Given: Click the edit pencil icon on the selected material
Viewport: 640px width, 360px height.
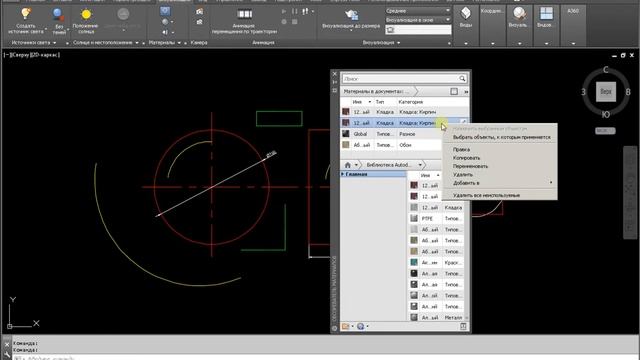Looking at the screenshot, I should 463,122.
